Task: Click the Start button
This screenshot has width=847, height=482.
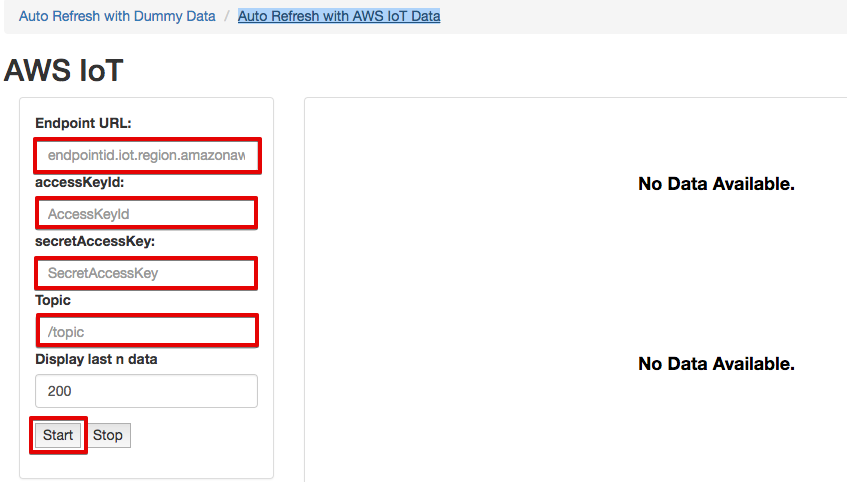Action: click(58, 435)
